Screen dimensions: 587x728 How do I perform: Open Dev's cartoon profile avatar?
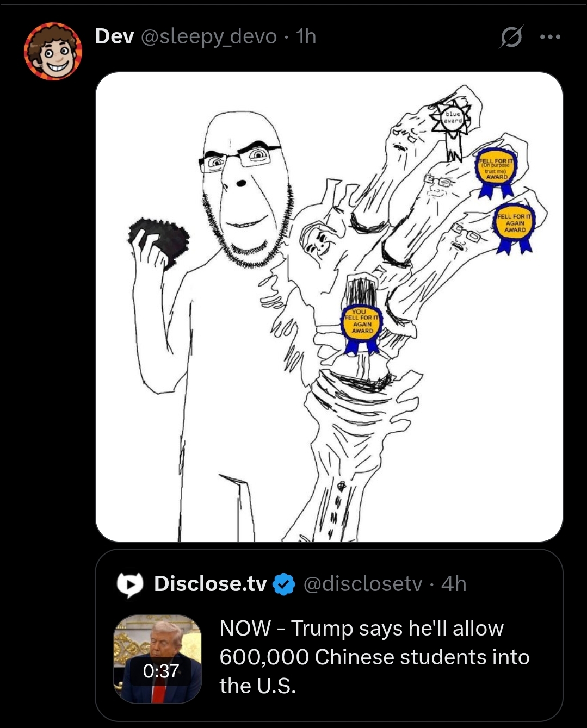tap(53, 51)
